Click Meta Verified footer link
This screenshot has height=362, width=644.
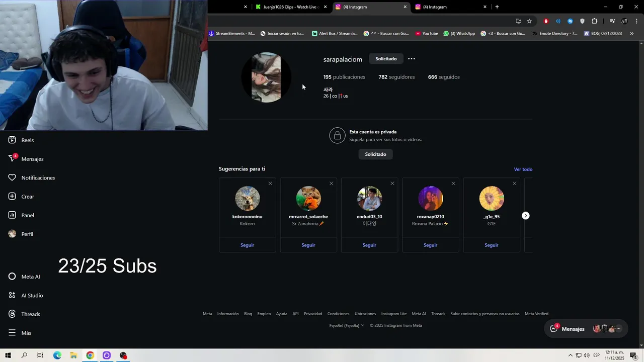536,314
